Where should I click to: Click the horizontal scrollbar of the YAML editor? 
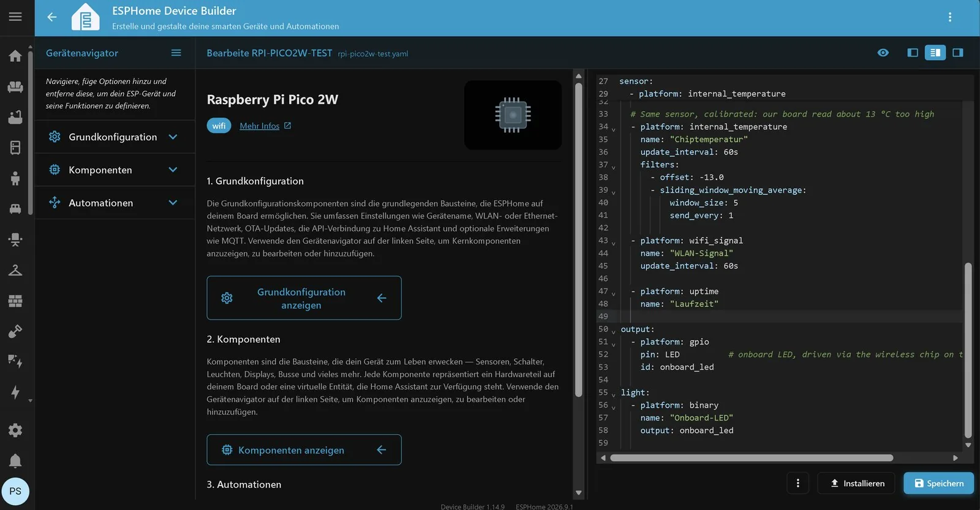(x=752, y=458)
